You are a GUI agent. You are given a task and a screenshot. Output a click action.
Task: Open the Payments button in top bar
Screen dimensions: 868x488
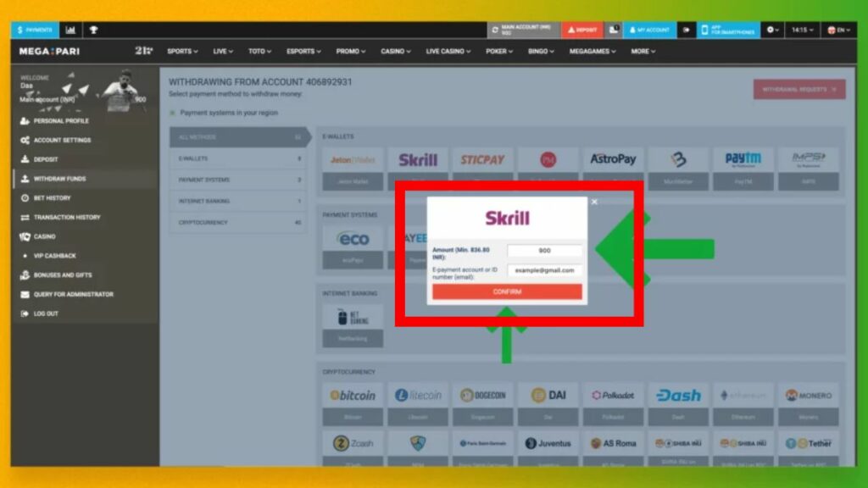[35, 30]
